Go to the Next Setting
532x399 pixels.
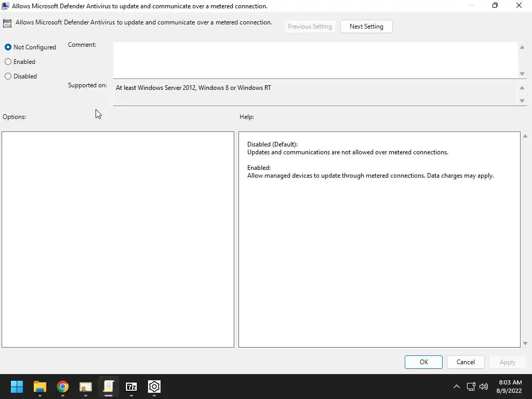(366, 26)
